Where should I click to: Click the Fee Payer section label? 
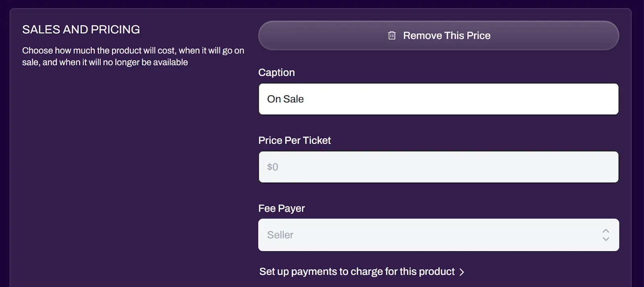coord(282,208)
